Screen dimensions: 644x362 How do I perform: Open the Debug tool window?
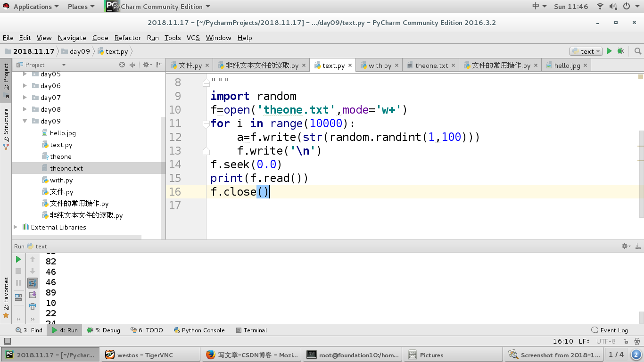pyautogui.click(x=104, y=330)
